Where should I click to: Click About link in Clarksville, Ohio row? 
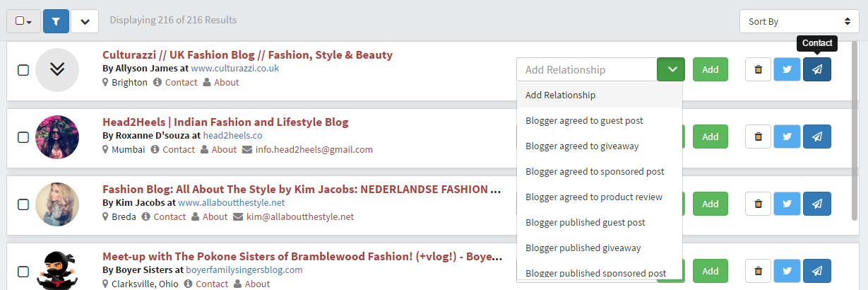point(257,284)
